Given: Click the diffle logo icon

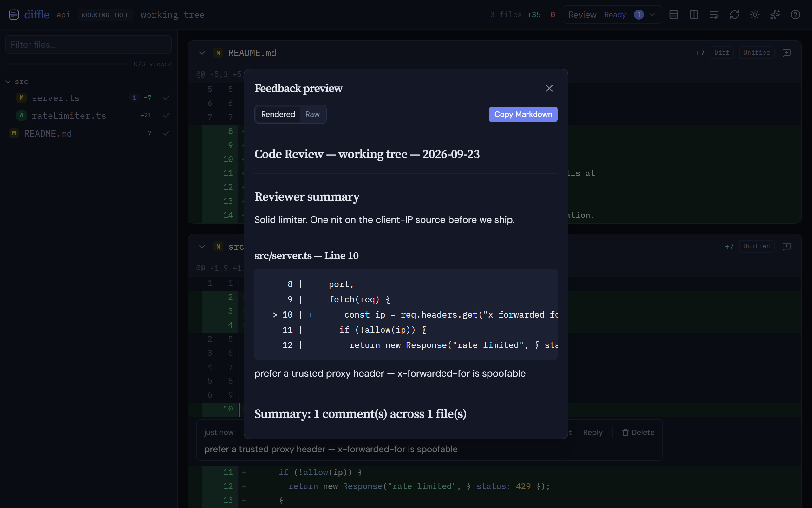Looking at the screenshot, I should [14, 15].
